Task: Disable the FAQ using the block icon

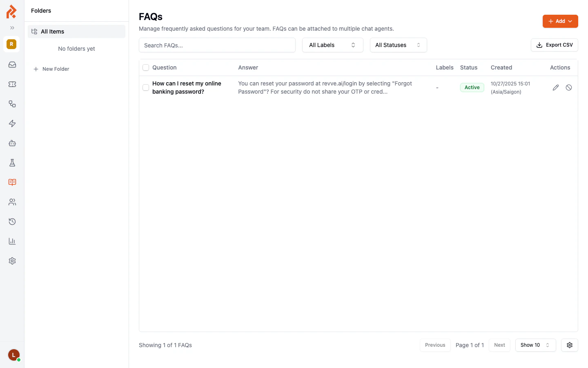Action: click(x=569, y=87)
